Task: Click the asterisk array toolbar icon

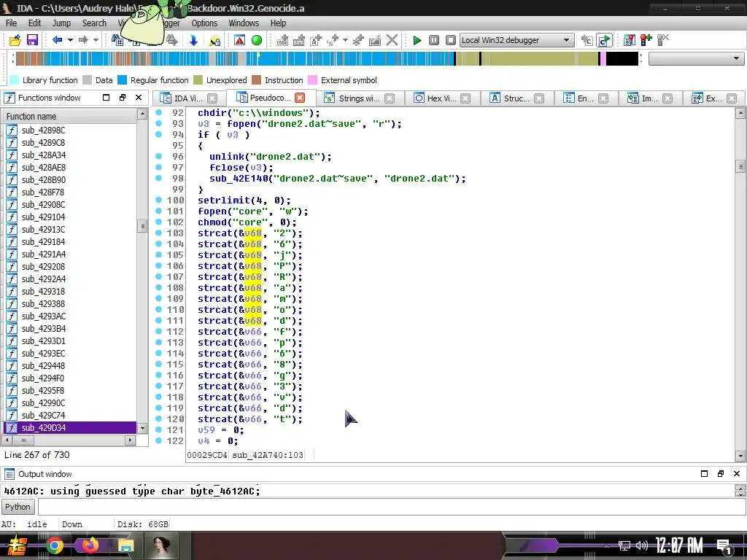Action: point(357,40)
